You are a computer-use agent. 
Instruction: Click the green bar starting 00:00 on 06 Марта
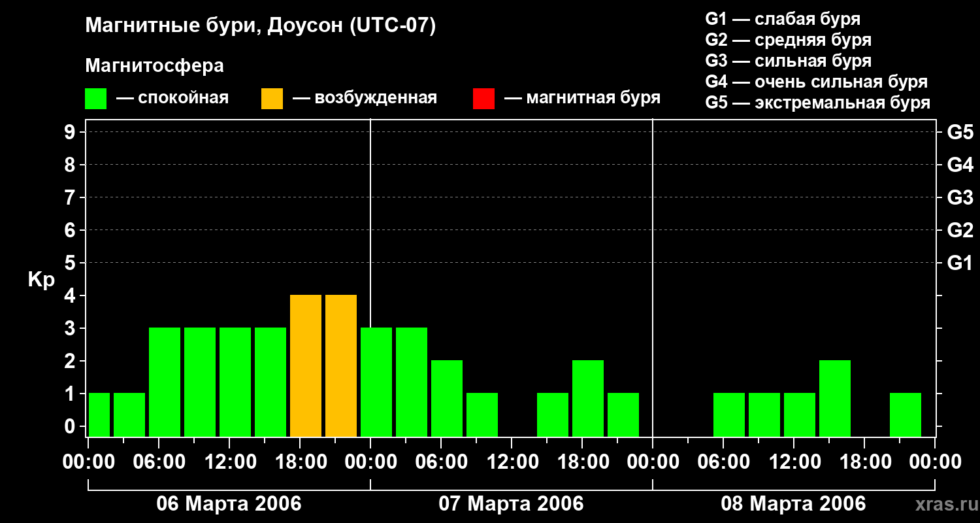(x=99, y=414)
